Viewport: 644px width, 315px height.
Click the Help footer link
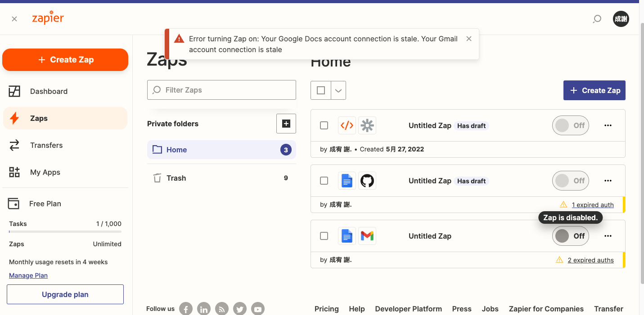coord(357,309)
